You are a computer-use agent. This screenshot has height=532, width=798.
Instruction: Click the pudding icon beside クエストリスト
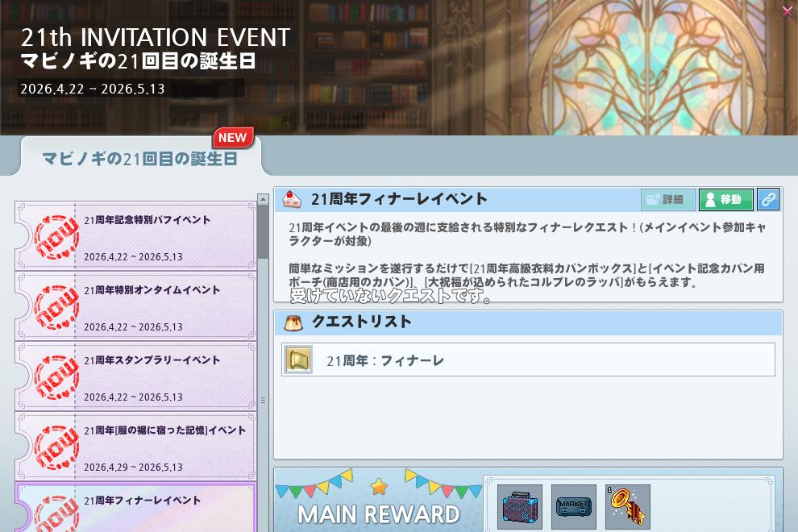[x=293, y=322]
